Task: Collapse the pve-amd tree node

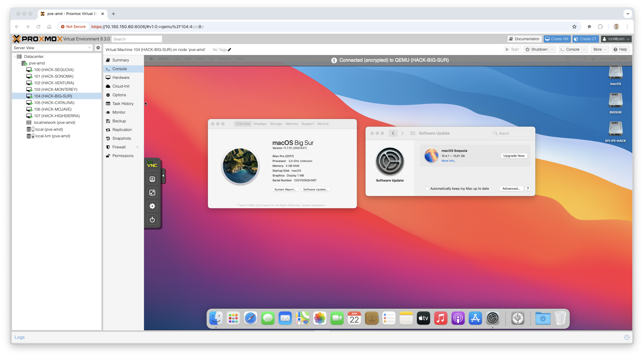Action: click(x=20, y=63)
